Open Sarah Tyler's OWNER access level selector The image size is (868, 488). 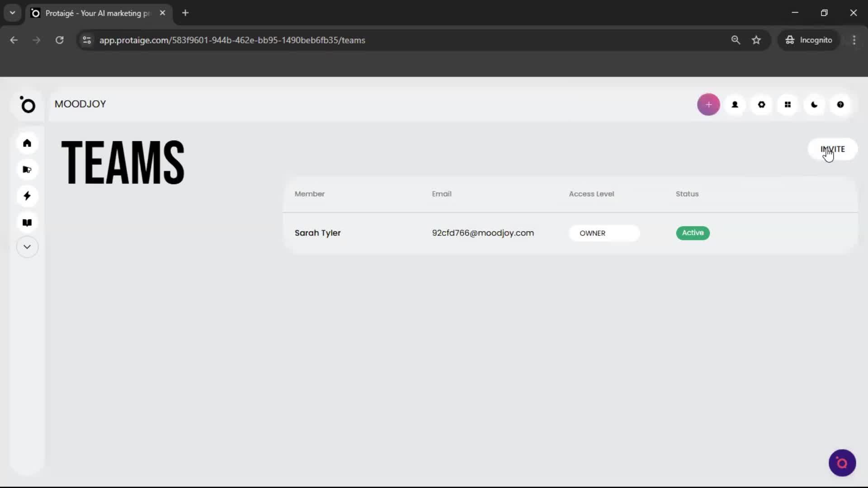pos(604,233)
